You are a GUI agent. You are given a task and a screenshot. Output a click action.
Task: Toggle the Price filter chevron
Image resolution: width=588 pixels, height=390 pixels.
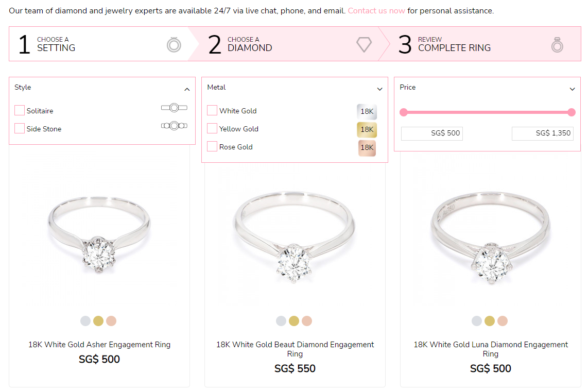572,89
